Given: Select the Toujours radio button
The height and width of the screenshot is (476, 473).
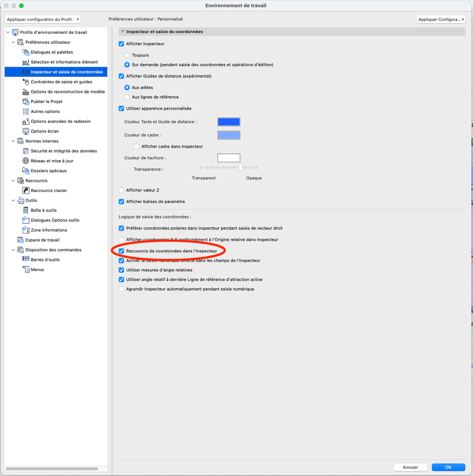Looking at the screenshot, I should (127, 55).
